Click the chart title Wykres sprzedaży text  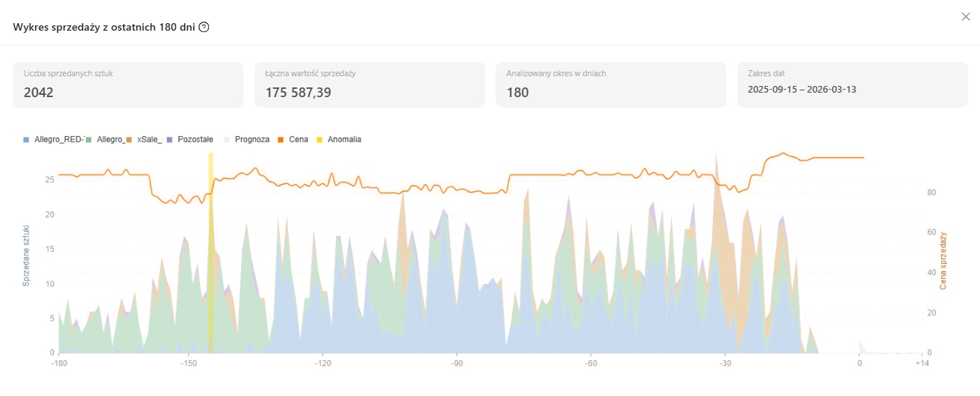click(103, 27)
